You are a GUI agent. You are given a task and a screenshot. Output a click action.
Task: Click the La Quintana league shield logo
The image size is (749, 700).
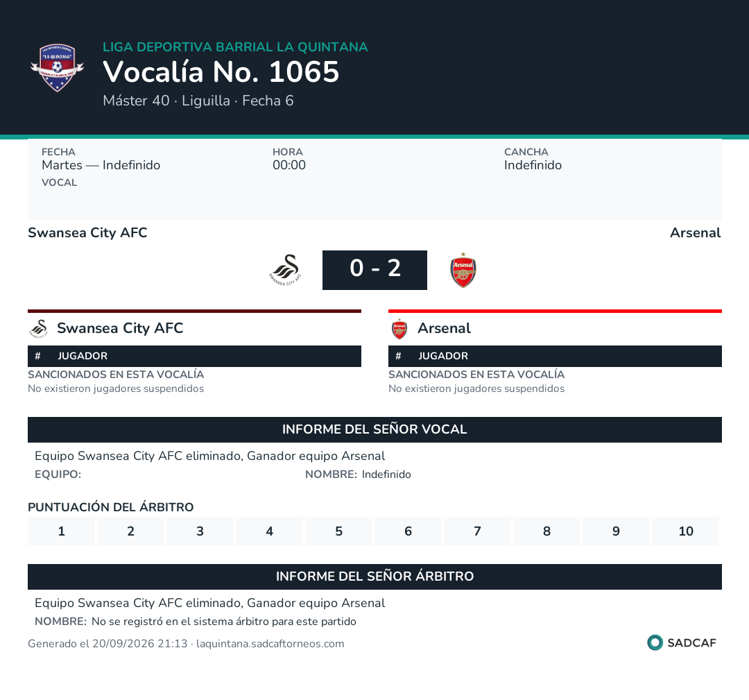pyautogui.click(x=58, y=67)
